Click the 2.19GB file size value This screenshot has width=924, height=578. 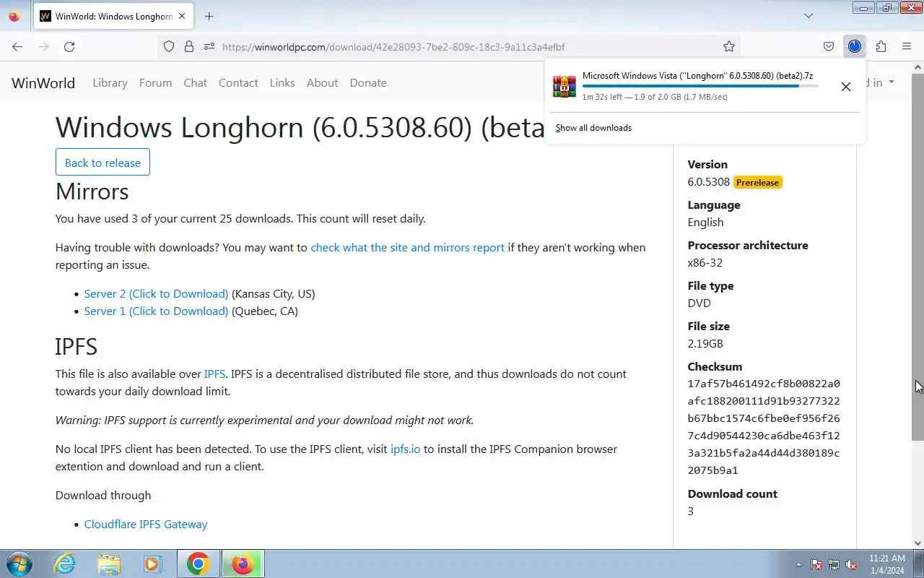coord(705,344)
